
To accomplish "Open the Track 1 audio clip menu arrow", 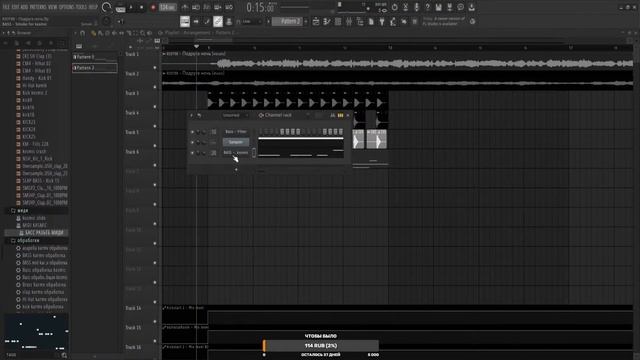I will tap(164, 54).
